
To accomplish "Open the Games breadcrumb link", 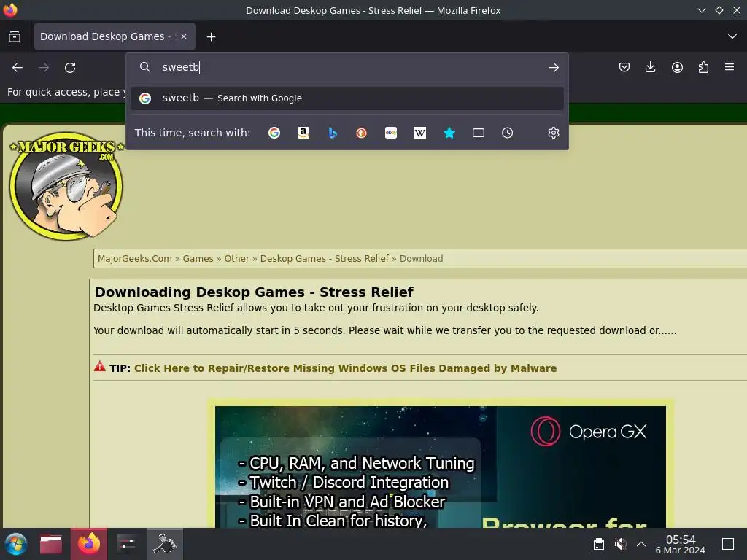I will (x=198, y=259).
